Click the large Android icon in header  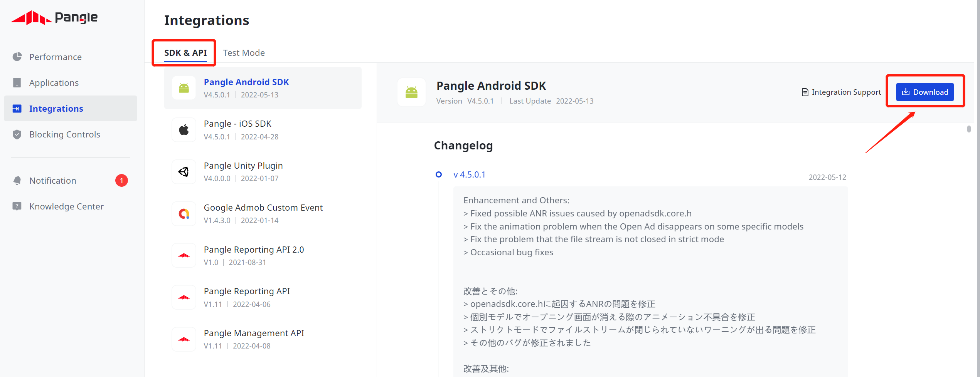[411, 92]
